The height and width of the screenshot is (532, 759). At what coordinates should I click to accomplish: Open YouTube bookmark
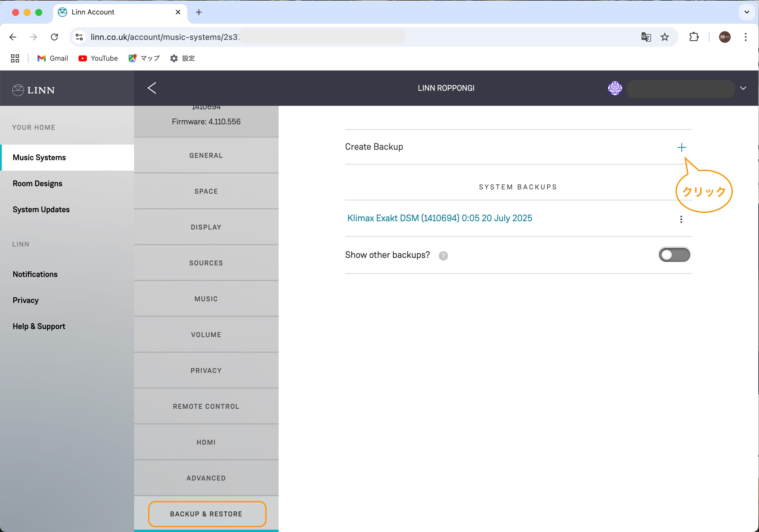click(98, 58)
